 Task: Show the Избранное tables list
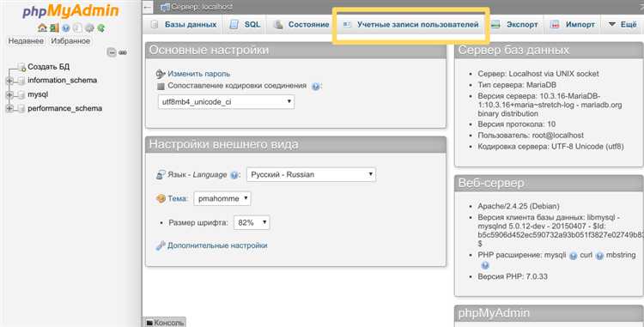point(70,41)
